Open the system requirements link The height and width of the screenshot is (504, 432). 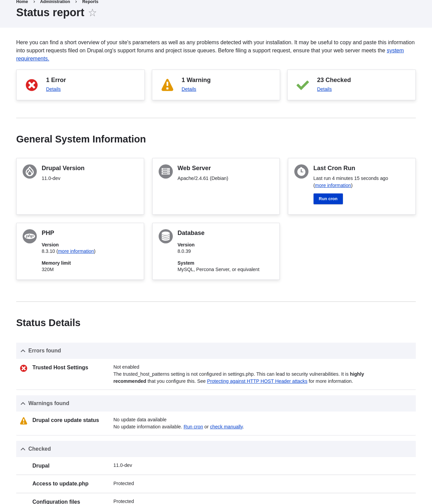pyautogui.click(x=395, y=51)
